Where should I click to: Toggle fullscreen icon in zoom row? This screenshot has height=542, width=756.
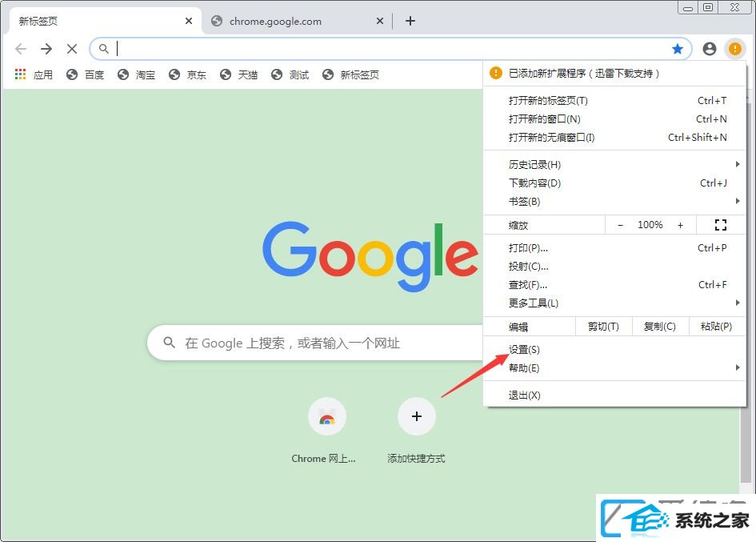pyautogui.click(x=720, y=225)
